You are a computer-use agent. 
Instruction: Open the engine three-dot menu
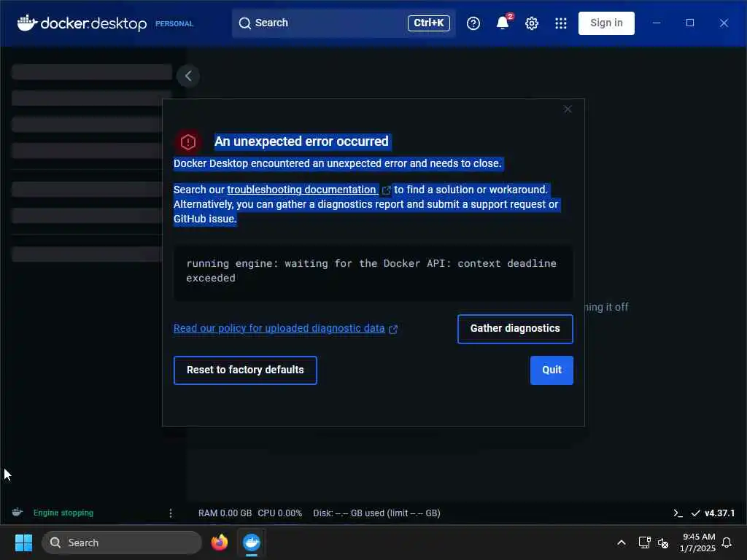point(171,513)
